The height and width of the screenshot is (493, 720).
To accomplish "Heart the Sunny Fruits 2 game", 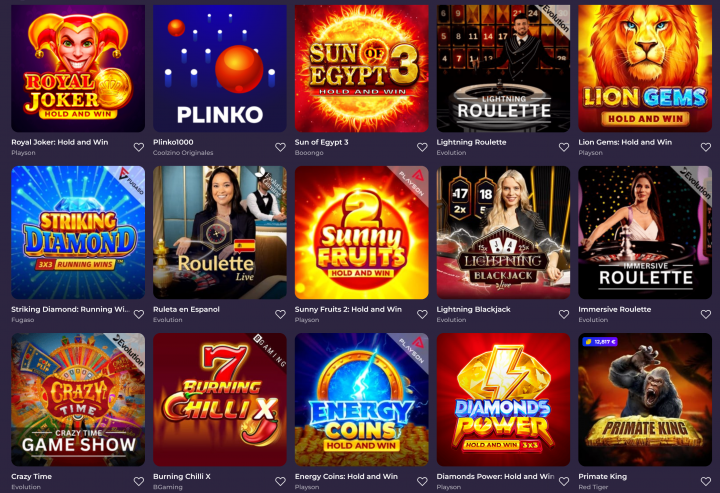I will (x=422, y=314).
